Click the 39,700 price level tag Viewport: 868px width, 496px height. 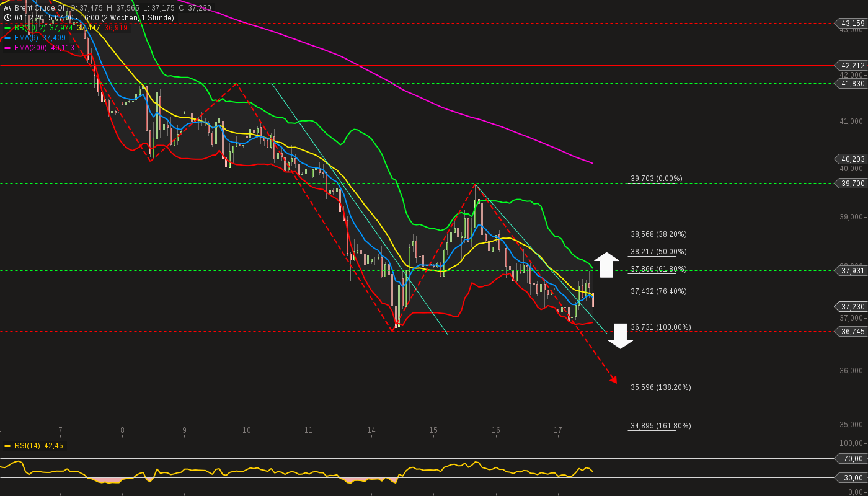pos(852,184)
